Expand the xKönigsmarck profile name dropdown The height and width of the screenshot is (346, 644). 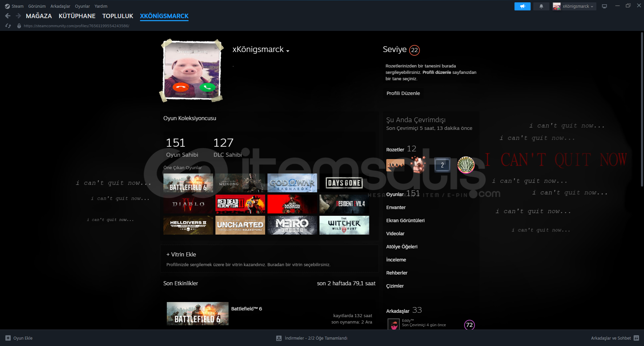click(x=288, y=51)
